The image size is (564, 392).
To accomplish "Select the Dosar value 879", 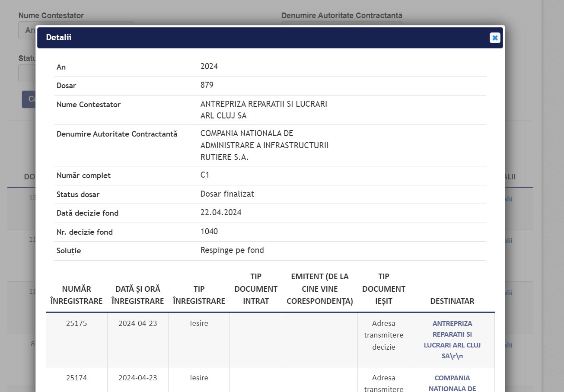I will [207, 85].
